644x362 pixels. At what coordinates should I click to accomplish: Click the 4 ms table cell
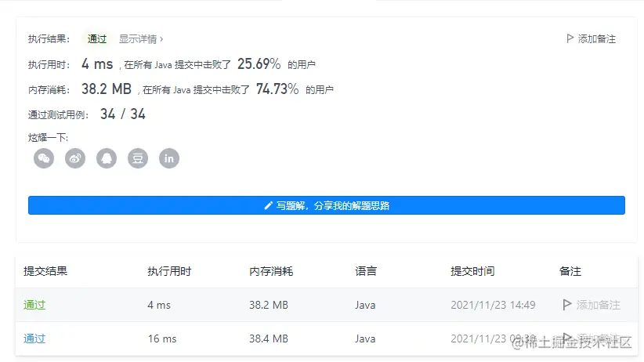click(x=159, y=305)
